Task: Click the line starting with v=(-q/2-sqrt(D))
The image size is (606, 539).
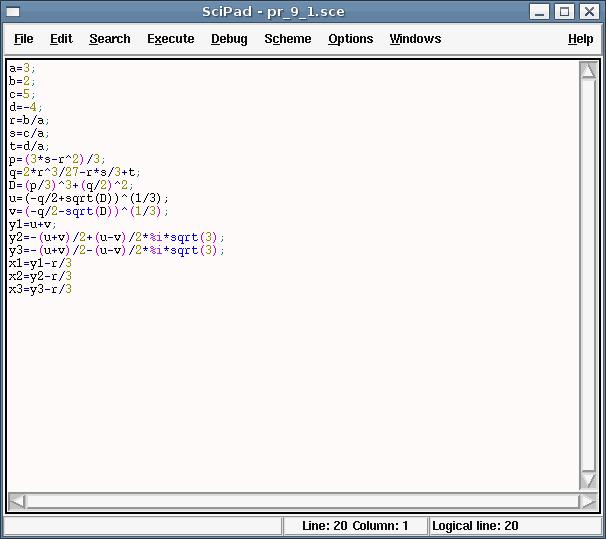Action: tap(89, 211)
